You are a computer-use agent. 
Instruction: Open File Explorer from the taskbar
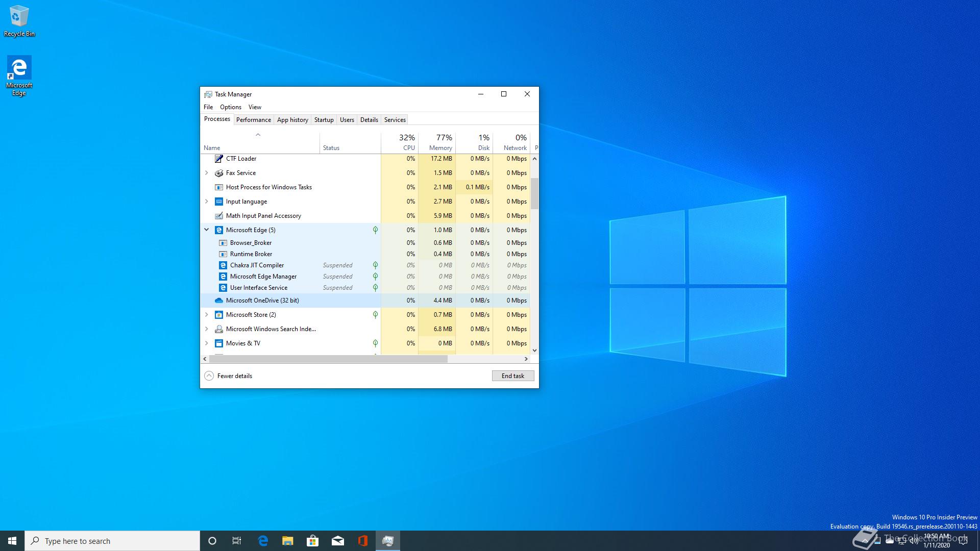287,541
